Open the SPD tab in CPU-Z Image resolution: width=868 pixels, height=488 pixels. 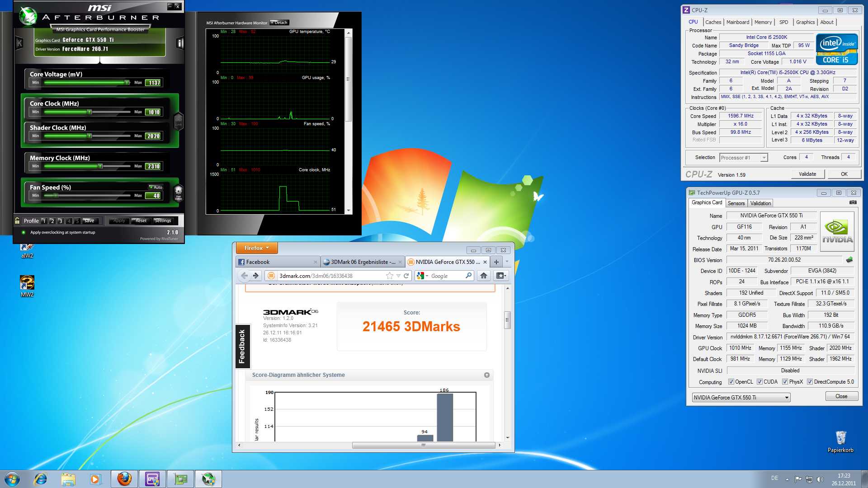pyautogui.click(x=784, y=22)
